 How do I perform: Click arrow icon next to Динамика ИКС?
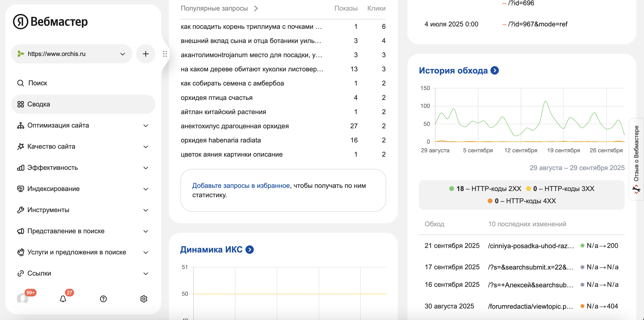(x=250, y=250)
